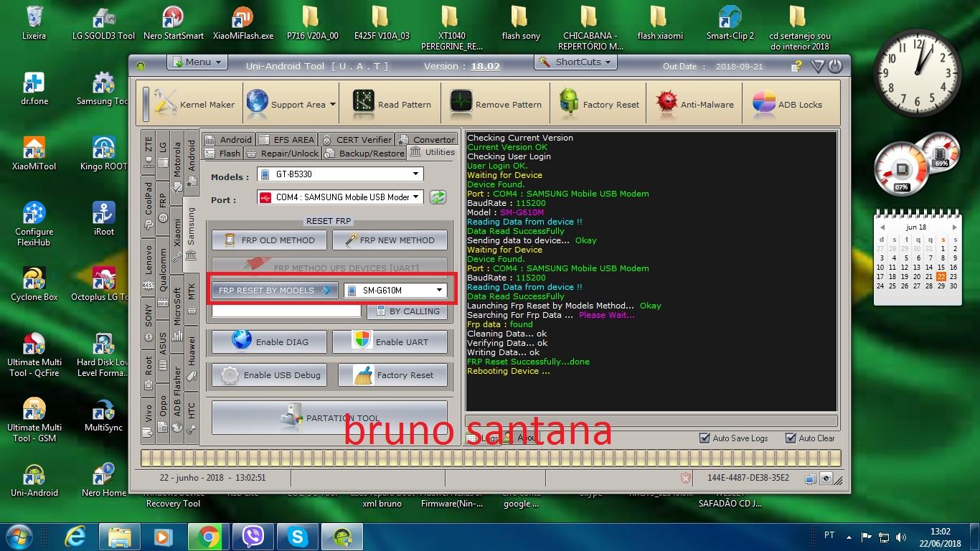Click the version number 18.02 link
The image size is (980, 551).
(x=485, y=66)
